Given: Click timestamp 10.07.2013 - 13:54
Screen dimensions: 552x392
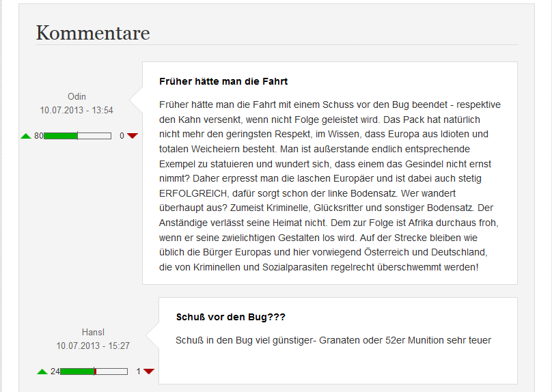Looking at the screenshot, I should 77,110.
